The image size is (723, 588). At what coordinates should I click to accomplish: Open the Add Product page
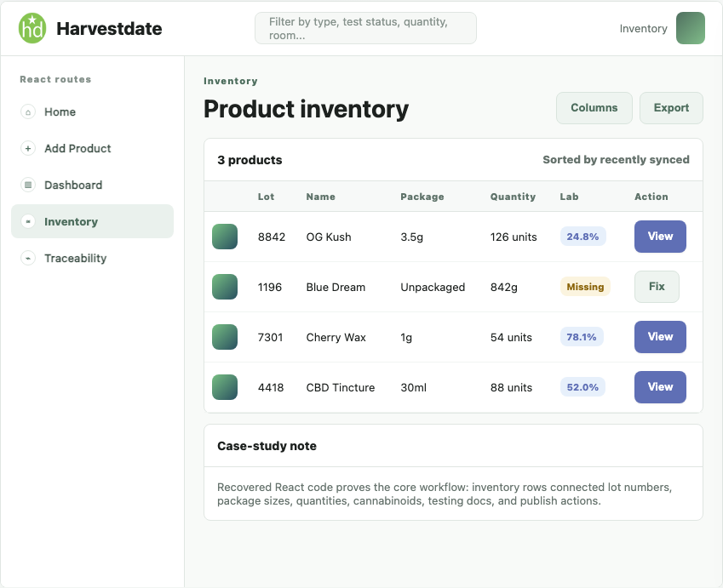[x=92, y=148]
